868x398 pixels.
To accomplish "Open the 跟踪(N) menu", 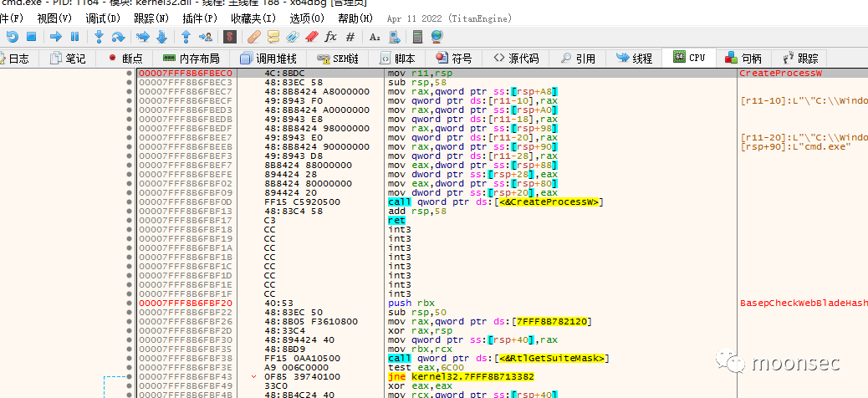I will pyautogui.click(x=151, y=18).
